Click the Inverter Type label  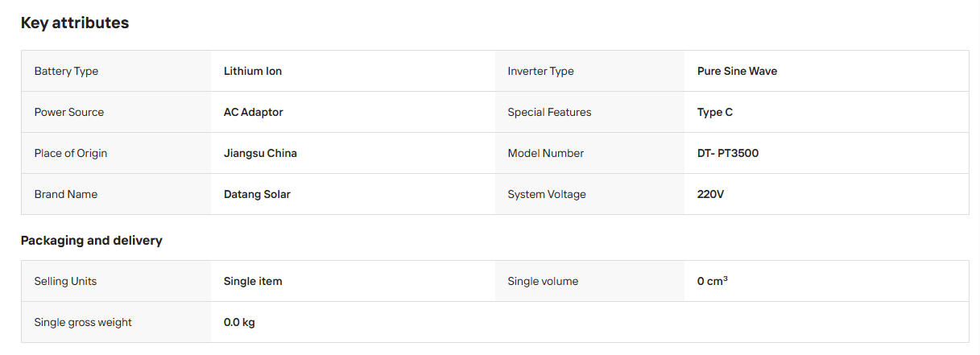pyautogui.click(x=540, y=71)
